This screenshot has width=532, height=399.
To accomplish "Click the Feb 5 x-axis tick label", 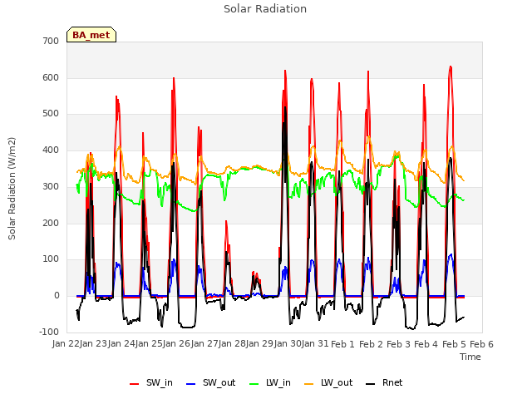I will 455,344.
